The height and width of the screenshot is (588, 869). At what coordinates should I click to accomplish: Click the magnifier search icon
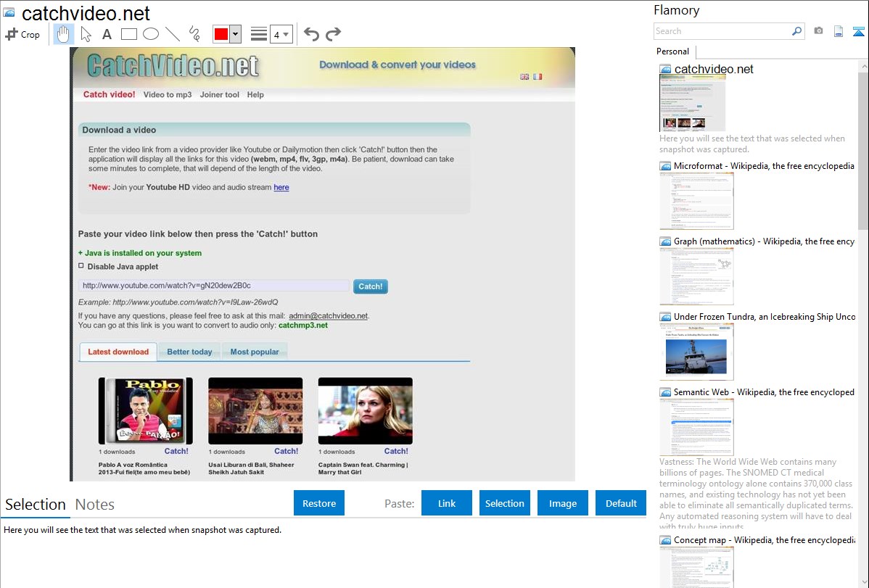pyautogui.click(x=797, y=31)
